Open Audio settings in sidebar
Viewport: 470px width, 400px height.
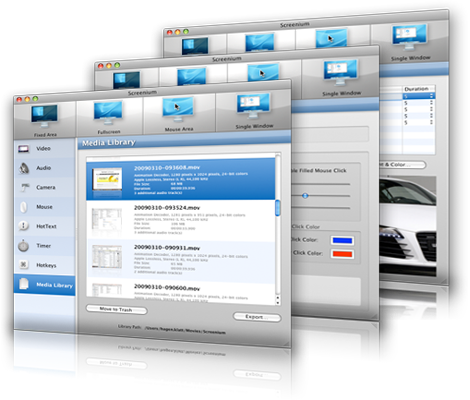click(44, 168)
